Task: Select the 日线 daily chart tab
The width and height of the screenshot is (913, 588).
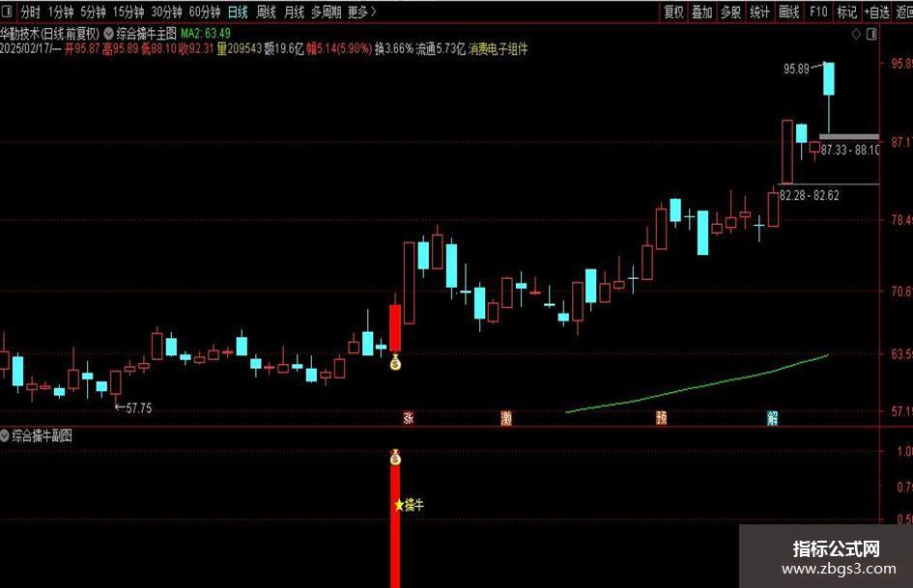Action: (x=238, y=12)
